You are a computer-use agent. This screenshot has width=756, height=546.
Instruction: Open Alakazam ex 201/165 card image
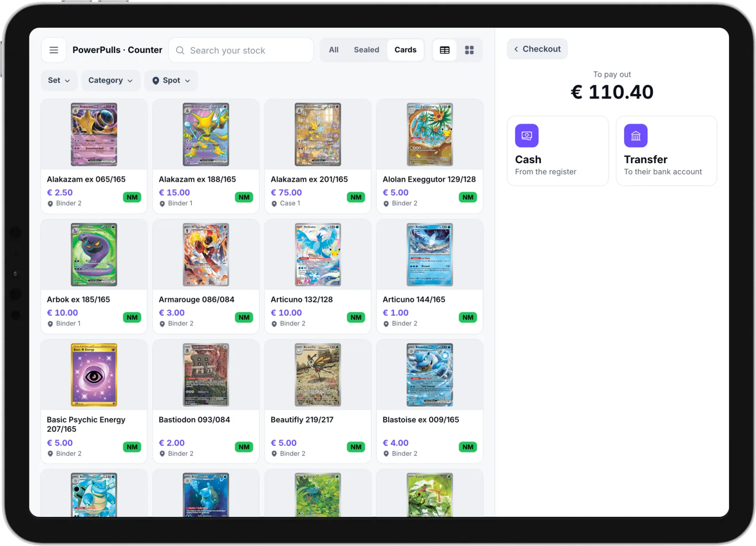(318, 134)
